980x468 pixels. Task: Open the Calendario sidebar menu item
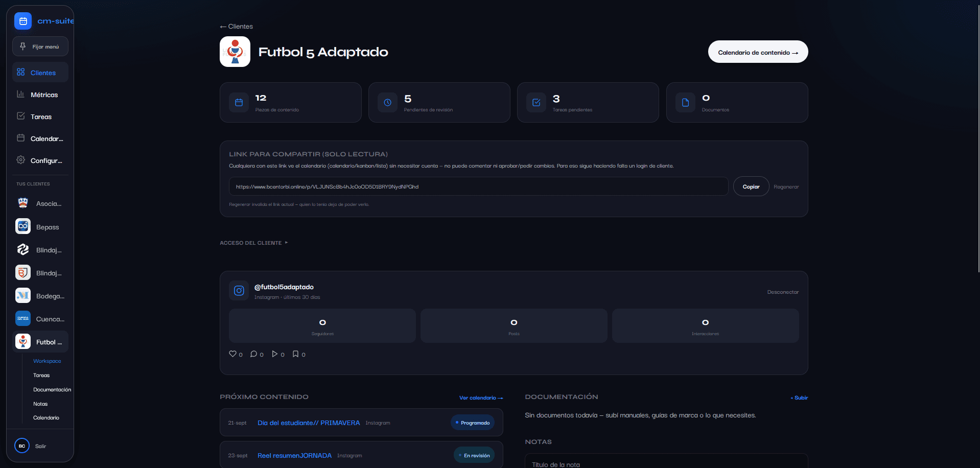(x=40, y=138)
